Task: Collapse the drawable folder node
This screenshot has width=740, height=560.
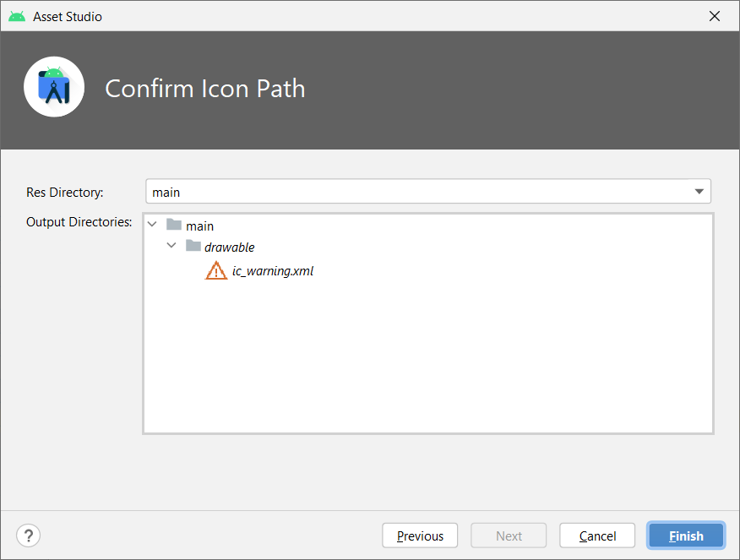Action: [171, 246]
